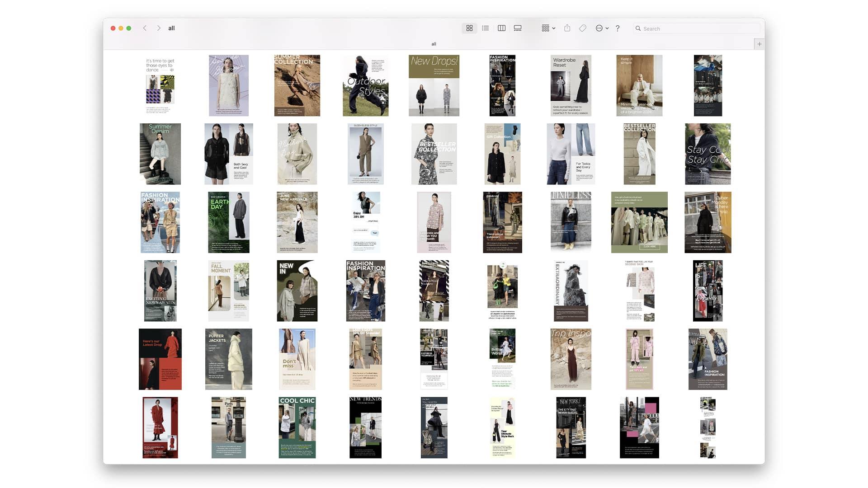Select the 'Paris' street thumbnail
Image resolution: width=868 pixels, height=488 pixels.
pyautogui.click(x=229, y=428)
